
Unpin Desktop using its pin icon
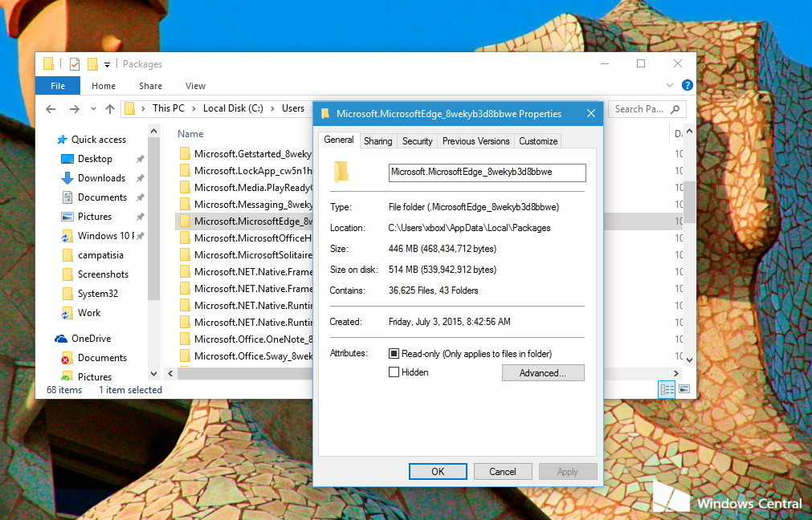[140, 160]
